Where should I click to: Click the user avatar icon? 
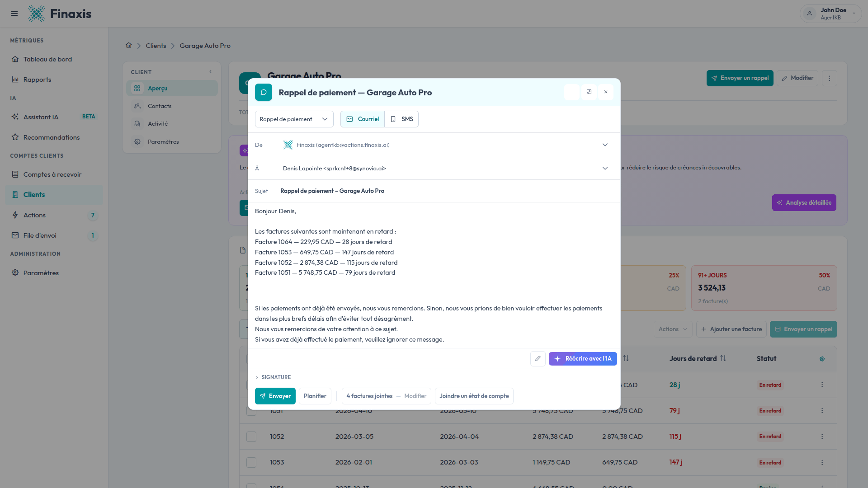click(x=810, y=14)
